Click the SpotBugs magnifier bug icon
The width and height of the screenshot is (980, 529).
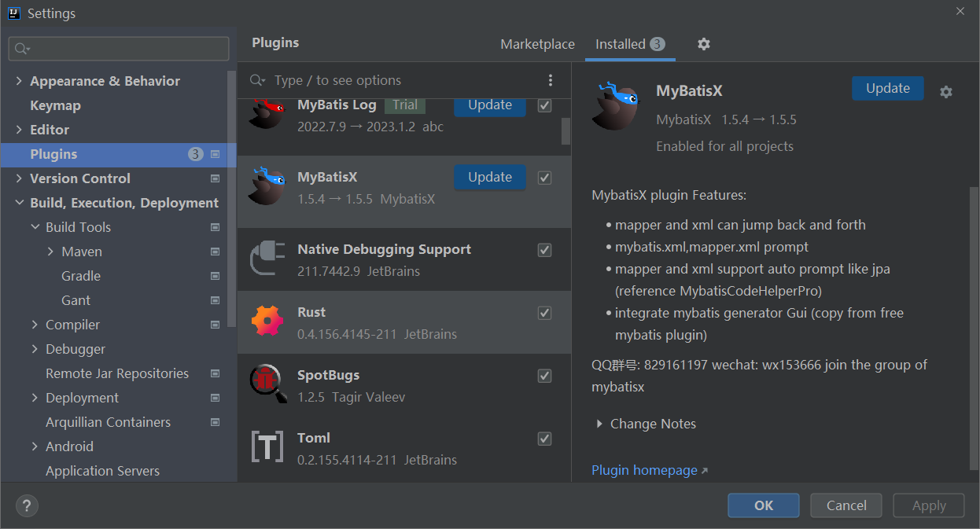point(268,384)
